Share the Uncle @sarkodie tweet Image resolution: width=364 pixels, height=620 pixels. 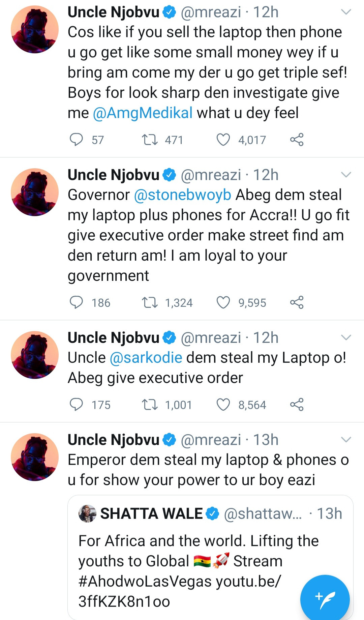(x=297, y=405)
